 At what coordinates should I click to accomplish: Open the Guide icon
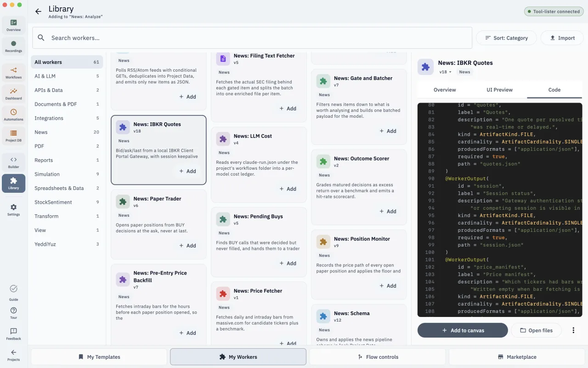pyautogui.click(x=13, y=293)
